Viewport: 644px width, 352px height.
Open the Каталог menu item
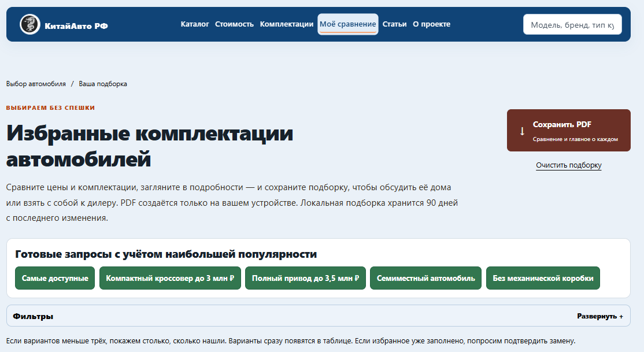pos(195,24)
